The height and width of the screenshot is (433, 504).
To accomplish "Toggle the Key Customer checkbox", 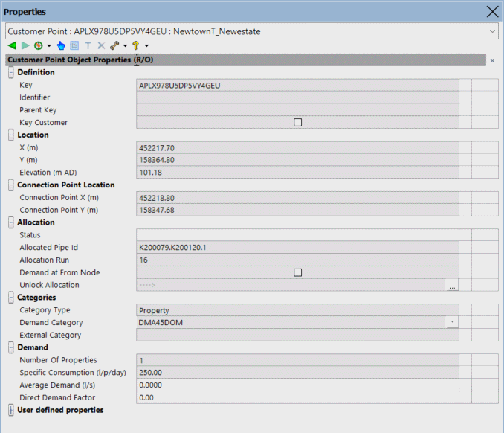I will click(x=297, y=122).
